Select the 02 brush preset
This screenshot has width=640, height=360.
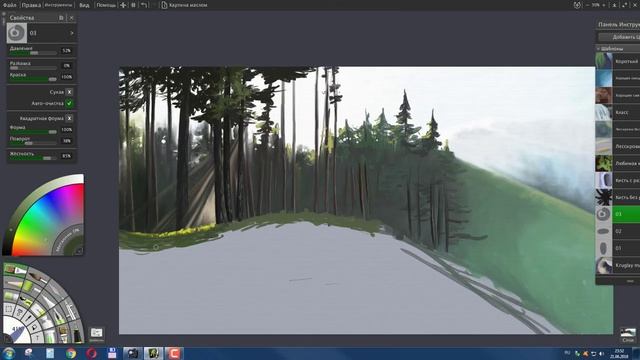(618, 231)
